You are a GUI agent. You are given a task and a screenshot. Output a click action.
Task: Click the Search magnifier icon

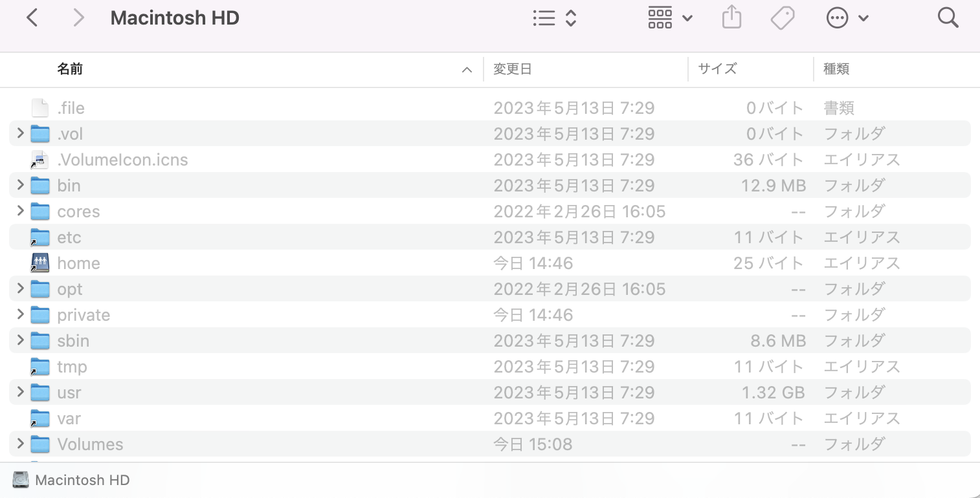(948, 18)
